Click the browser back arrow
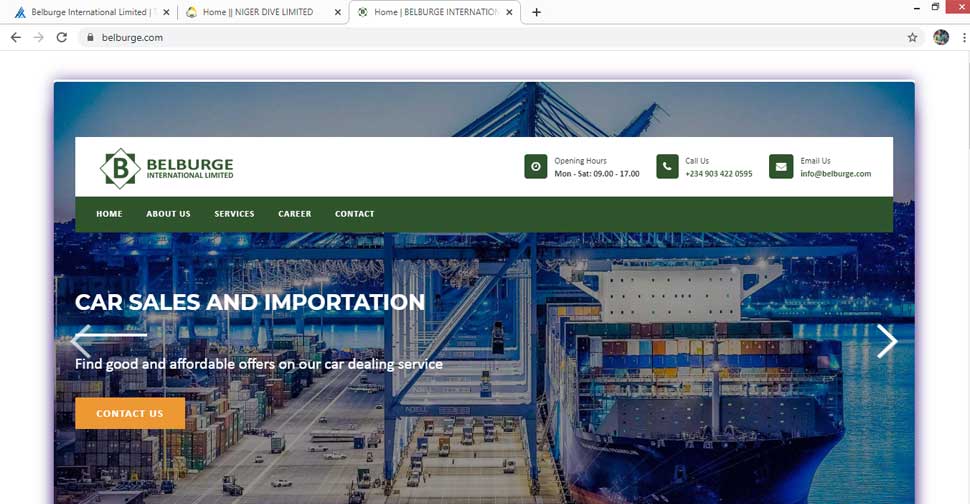Screen dimensions: 970x504 click(x=15, y=38)
